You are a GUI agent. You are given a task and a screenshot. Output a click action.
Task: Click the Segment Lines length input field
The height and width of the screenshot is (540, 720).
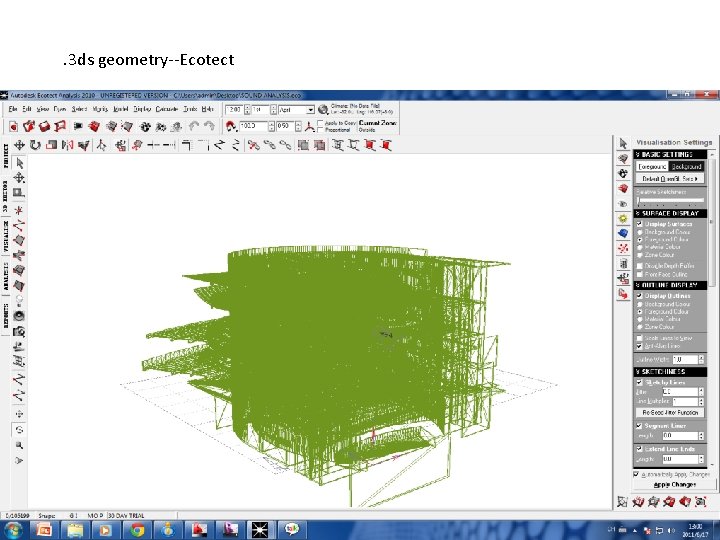pos(680,435)
